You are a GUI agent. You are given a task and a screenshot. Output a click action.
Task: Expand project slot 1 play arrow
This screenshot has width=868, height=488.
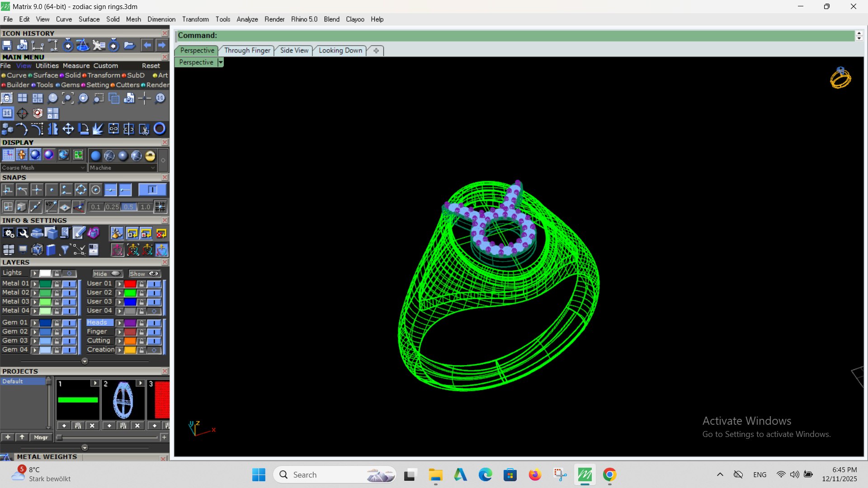pyautogui.click(x=95, y=383)
